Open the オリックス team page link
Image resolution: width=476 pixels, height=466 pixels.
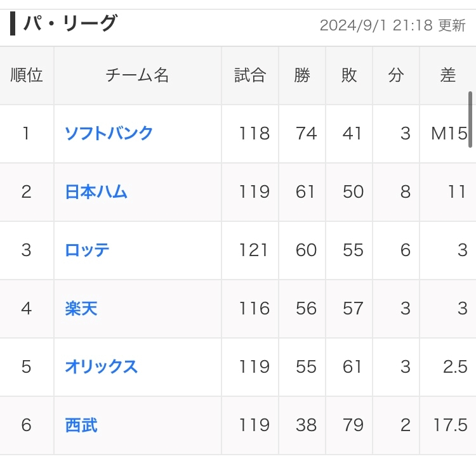pyautogui.click(x=101, y=367)
